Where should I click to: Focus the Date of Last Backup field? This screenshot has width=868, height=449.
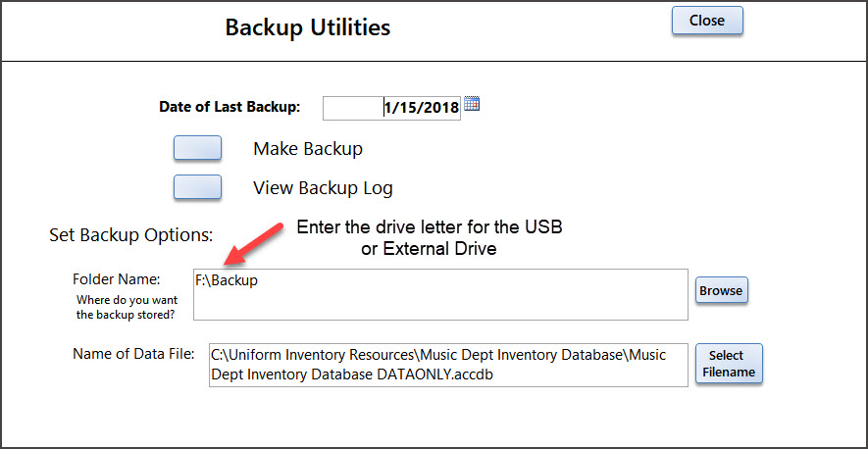391,107
